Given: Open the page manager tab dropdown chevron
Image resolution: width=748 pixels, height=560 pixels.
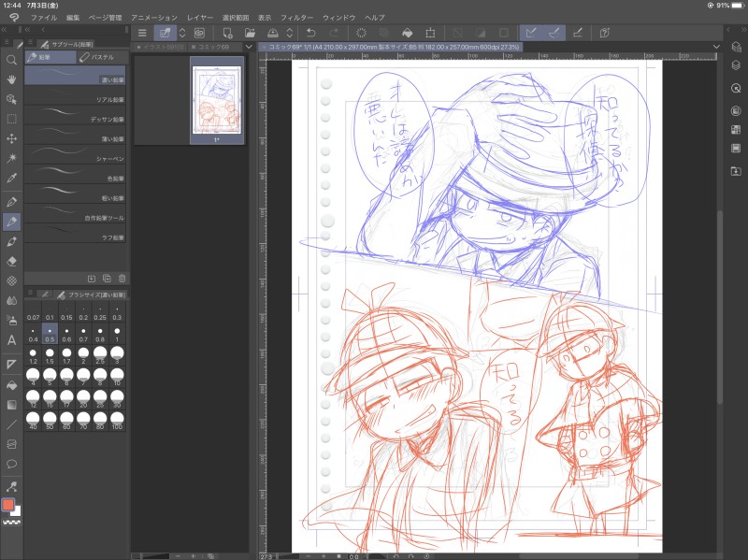Looking at the screenshot, I should 249,47.
